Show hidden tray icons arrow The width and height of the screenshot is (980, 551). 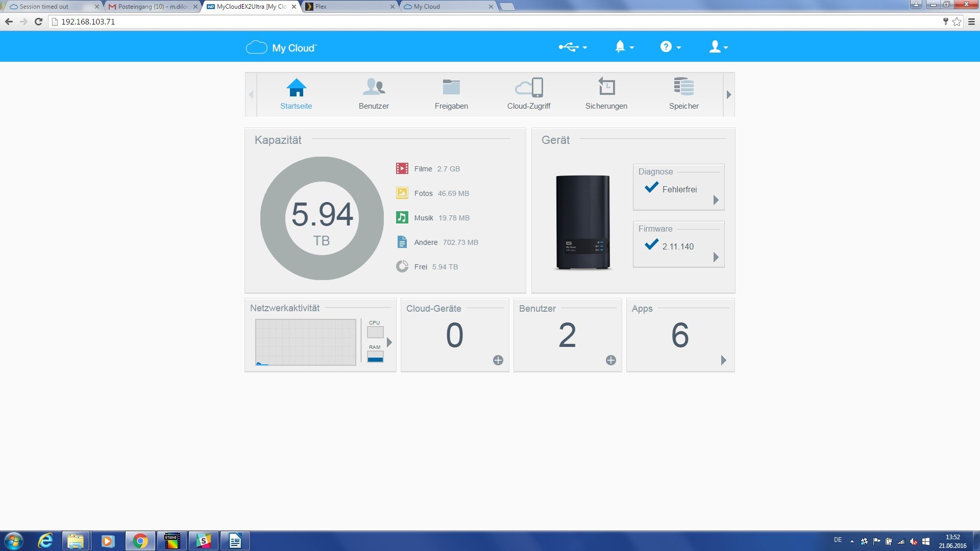[851, 541]
